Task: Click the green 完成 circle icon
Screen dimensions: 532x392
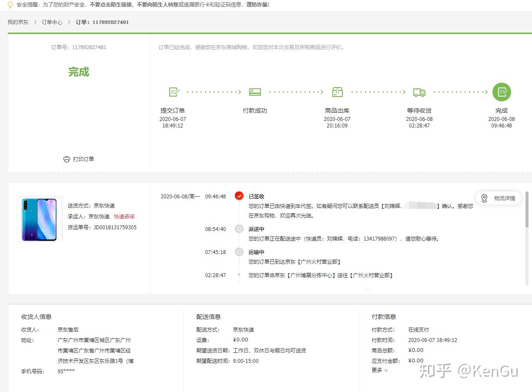Action: 502,92
